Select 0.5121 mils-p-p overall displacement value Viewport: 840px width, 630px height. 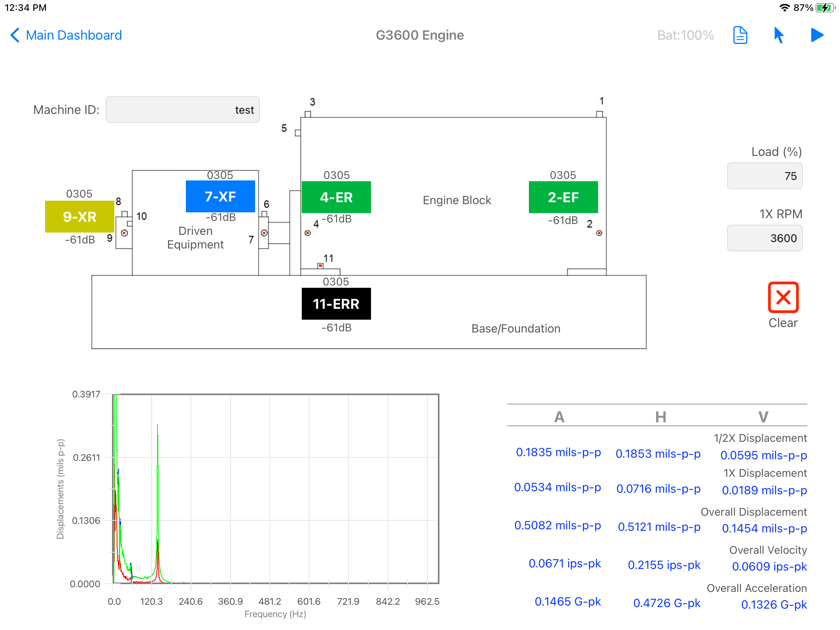click(659, 527)
